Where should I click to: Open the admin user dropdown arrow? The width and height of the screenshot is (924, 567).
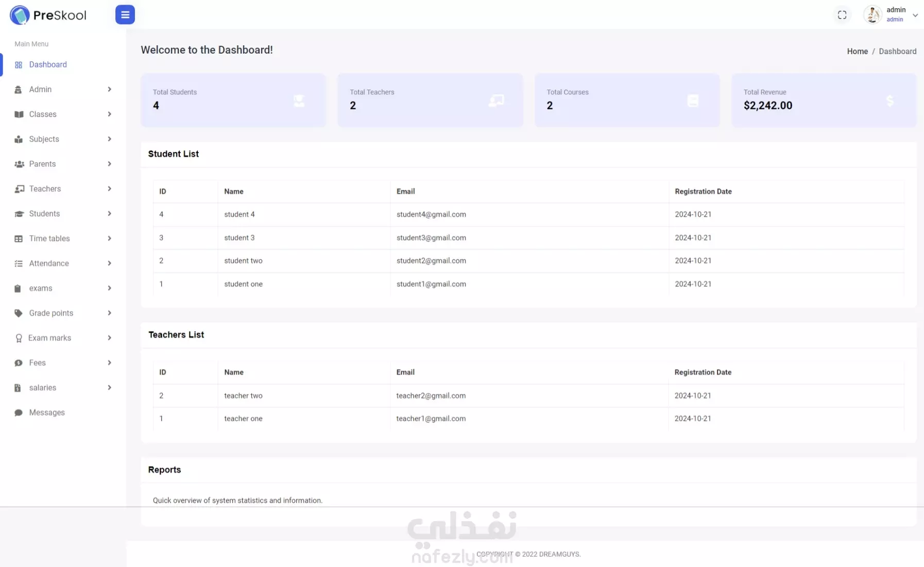coord(915,15)
